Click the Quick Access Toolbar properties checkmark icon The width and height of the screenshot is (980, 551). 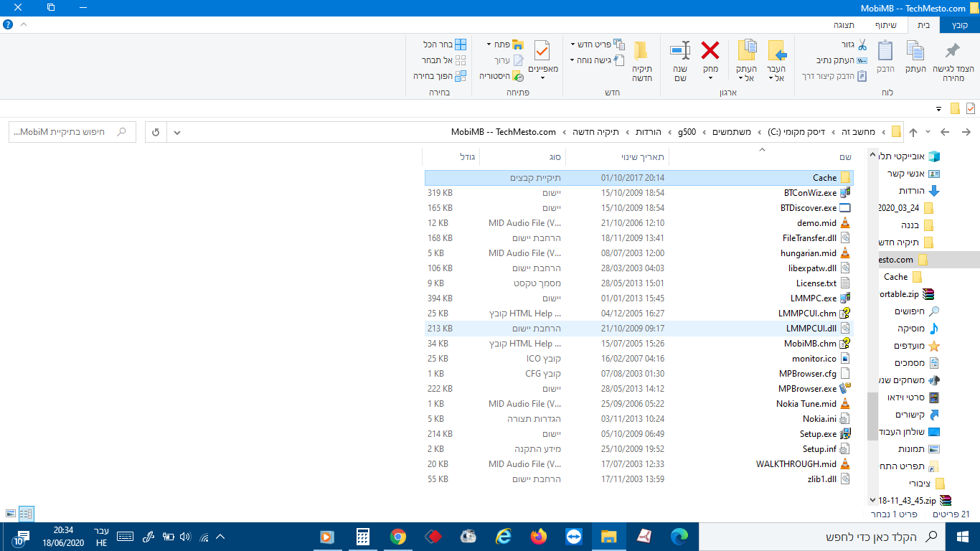point(971,108)
